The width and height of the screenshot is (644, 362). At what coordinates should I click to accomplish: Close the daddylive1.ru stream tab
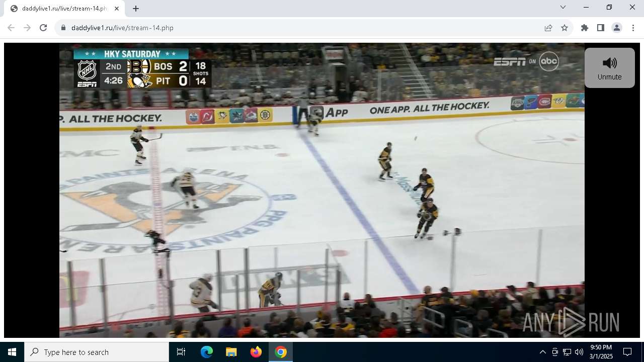[117, 9]
